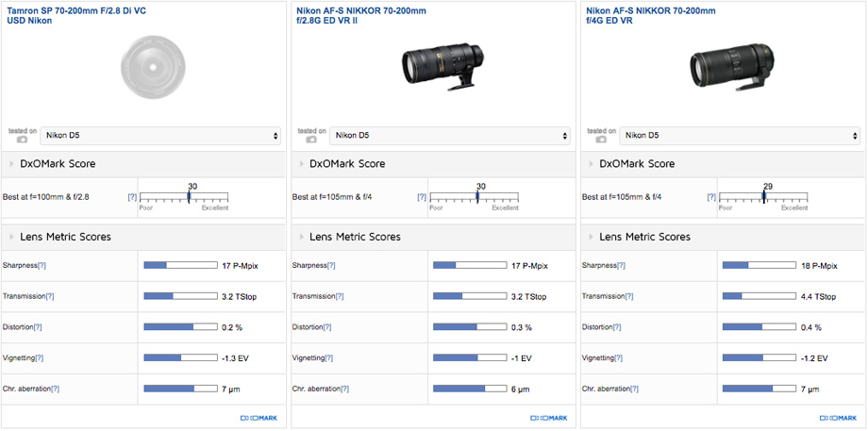Open the camera dropdown for the Nikon f/2.8G lens
The image size is (868, 431).
pyautogui.click(x=449, y=136)
